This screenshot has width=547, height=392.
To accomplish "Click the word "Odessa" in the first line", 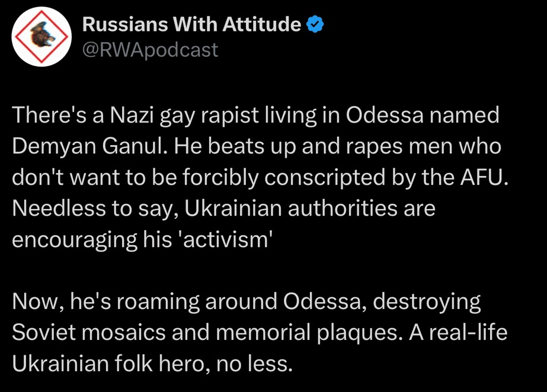I will point(385,115).
